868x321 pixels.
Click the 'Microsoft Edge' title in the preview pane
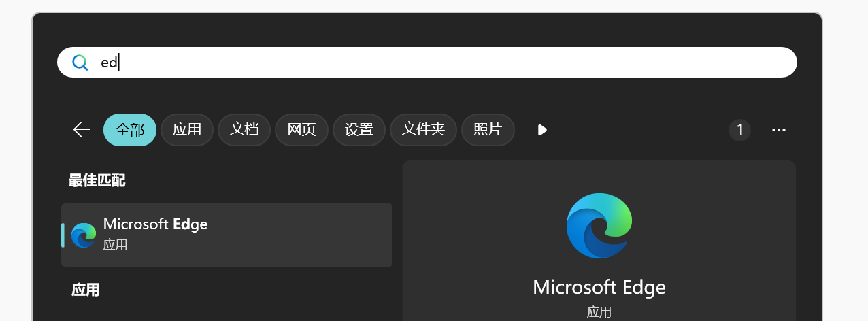(599, 287)
